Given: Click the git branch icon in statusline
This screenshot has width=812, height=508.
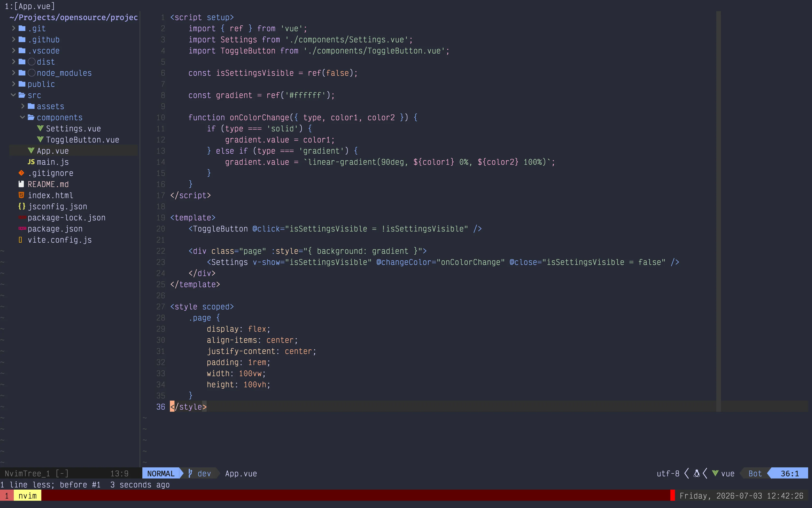Looking at the screenshot, I should point(190,473).
